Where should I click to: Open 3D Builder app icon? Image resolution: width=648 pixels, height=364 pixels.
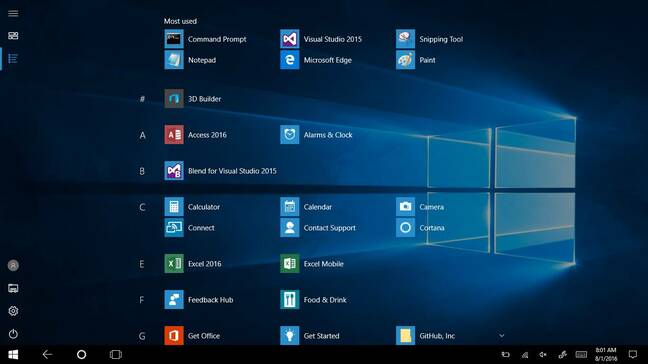pos(174,99)
